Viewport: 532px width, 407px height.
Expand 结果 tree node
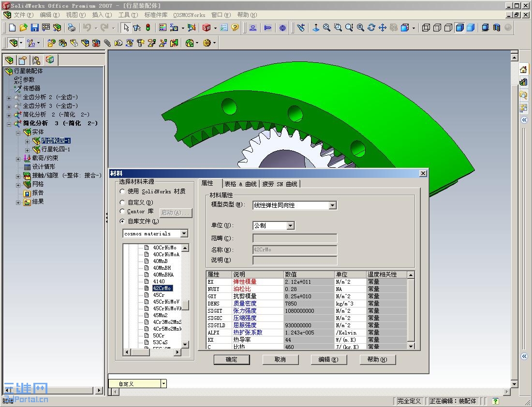[18, 203]
